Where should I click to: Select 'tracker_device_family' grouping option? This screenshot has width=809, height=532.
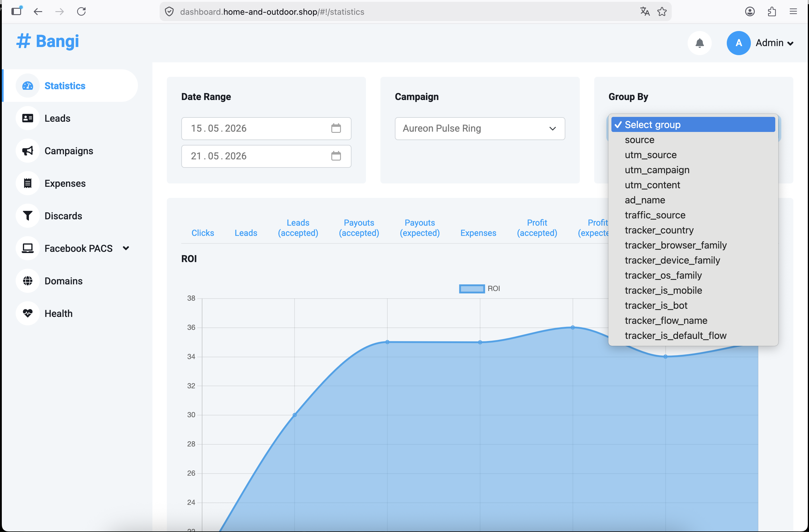tap(693, 260)
